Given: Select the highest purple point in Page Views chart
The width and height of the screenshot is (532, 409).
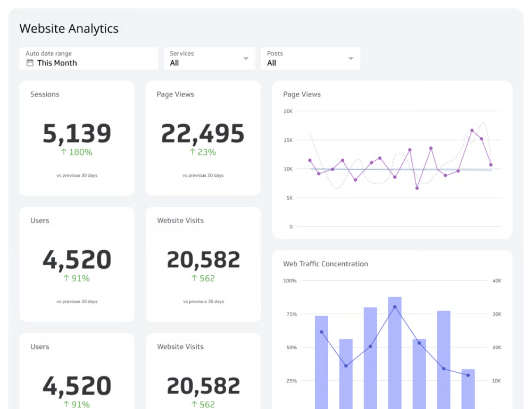Looking at the screenshot, I should coord(472,130).
